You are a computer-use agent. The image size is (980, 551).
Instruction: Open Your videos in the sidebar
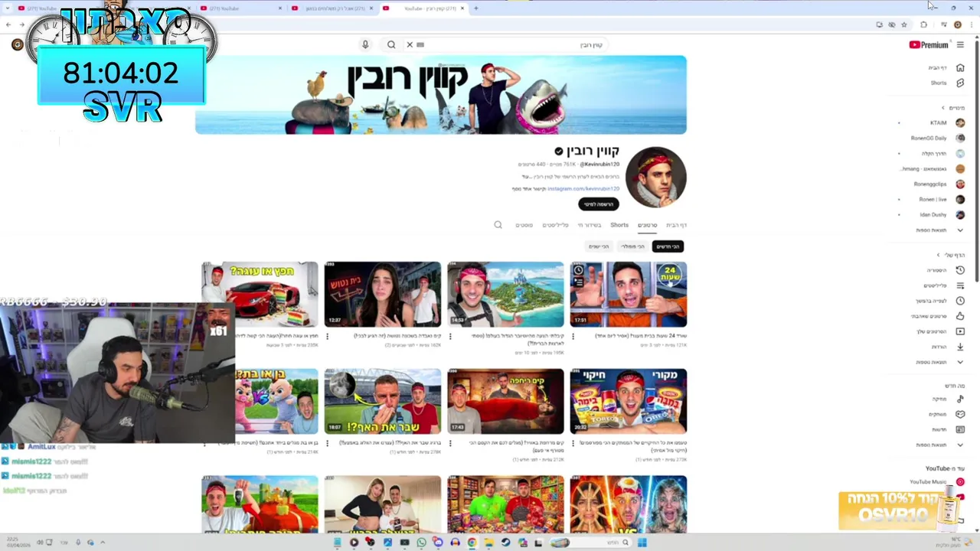pyautogui.click(x=940, y=331)
